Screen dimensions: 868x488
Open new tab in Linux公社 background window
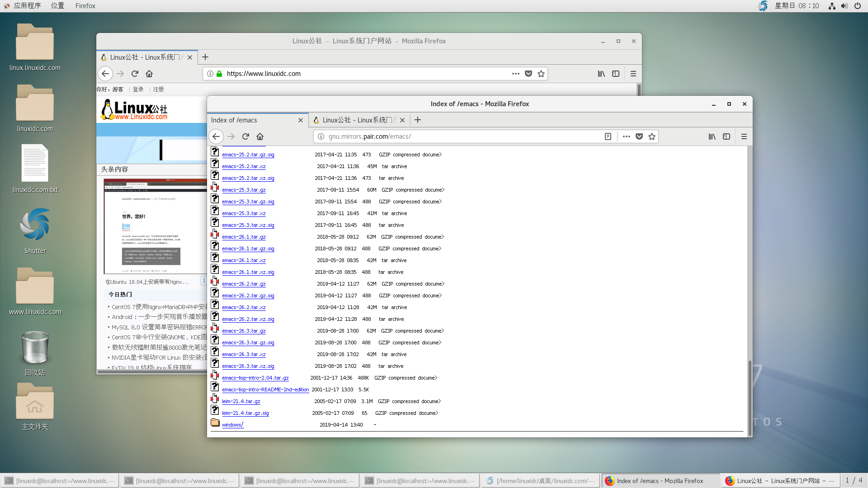[x=205, y=57]
